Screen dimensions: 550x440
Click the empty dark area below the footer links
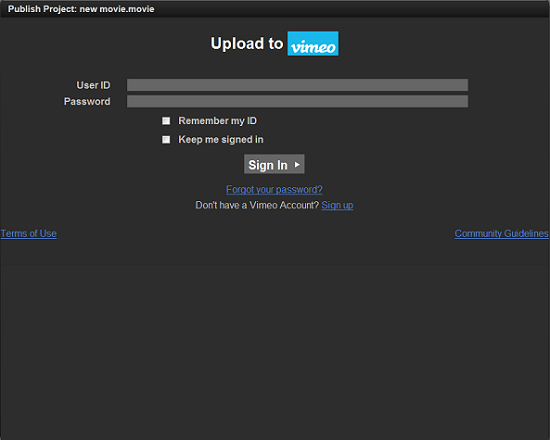275,337
